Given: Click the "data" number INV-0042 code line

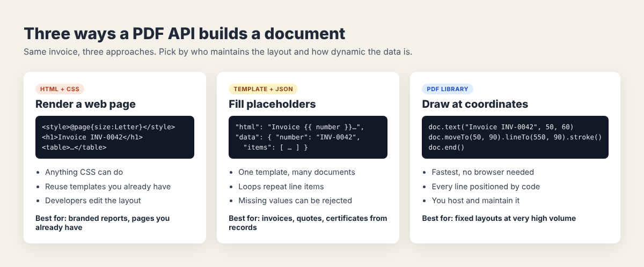Looking at the screenshot, I should pyautogui.click(x=298, y=137).
